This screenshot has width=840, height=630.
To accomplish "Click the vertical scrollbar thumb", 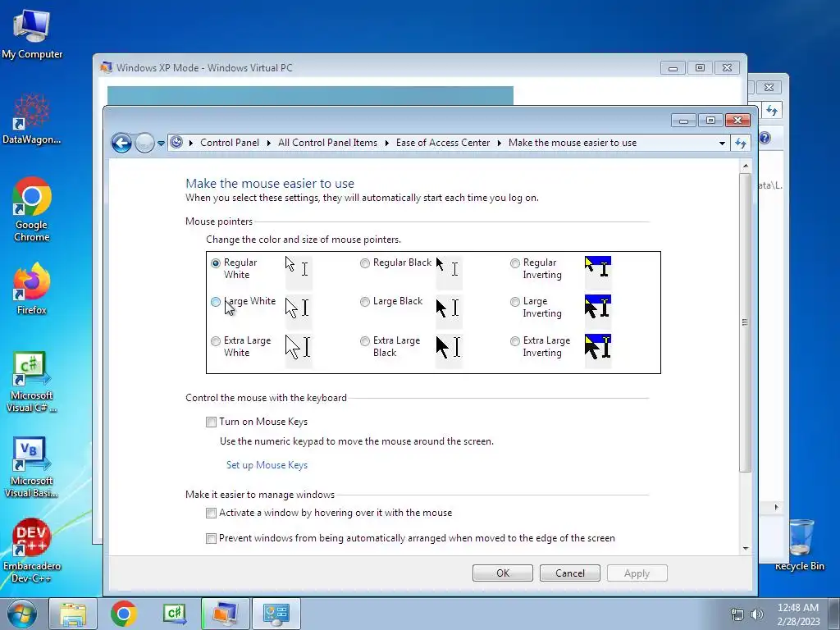I will click(745, 322).
